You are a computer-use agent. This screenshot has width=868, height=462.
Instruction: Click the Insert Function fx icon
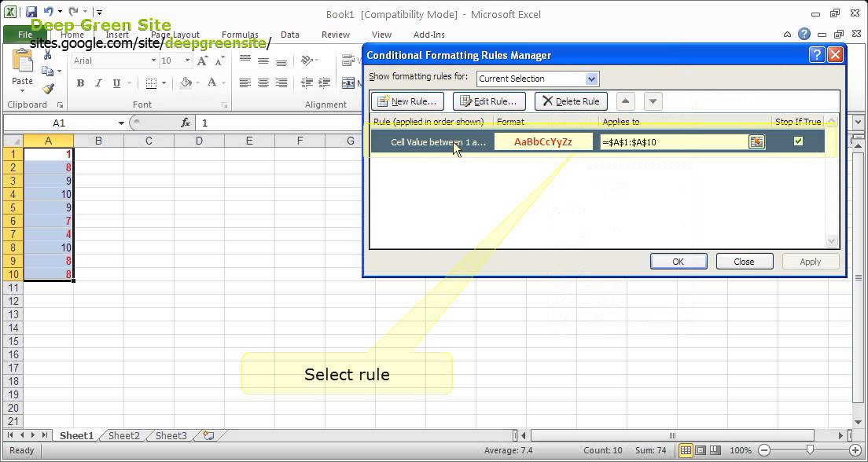tap(186, 123)
